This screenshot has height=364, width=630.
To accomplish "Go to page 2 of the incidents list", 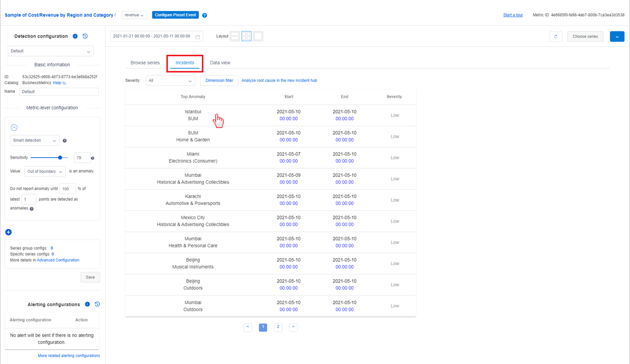I will 278,327.
